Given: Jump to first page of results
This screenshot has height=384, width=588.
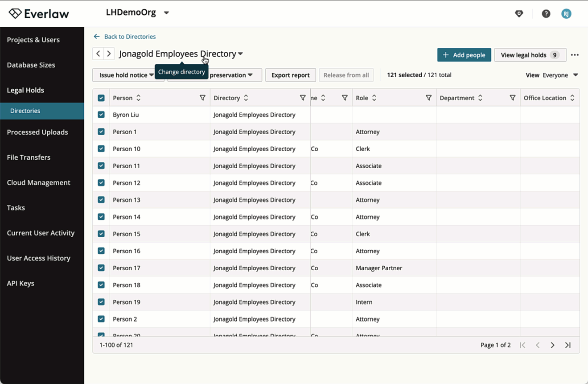Looking at the screenshot, I should tap(522, 345).
